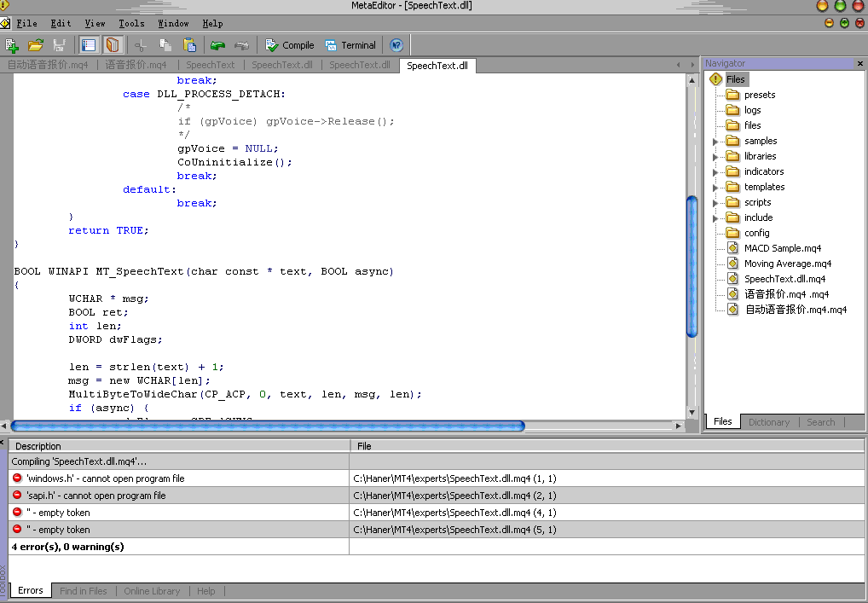The image size is (868, 603).
Task: Undo last edit with green arrow
Action: [x=217, y=45]
